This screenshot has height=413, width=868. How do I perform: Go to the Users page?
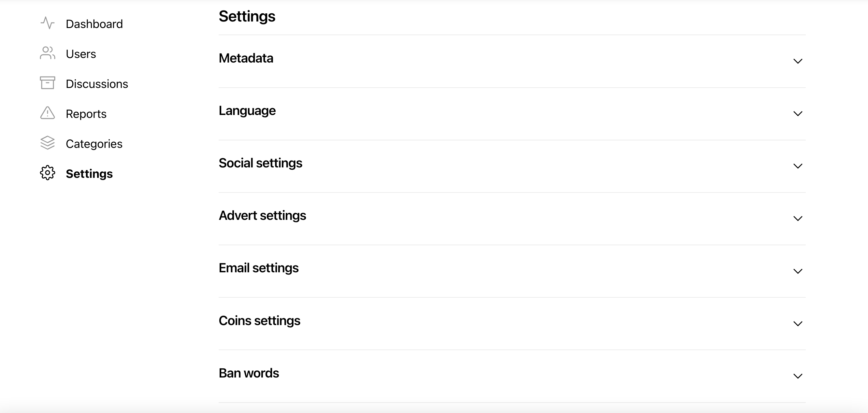tap(81, 54)
